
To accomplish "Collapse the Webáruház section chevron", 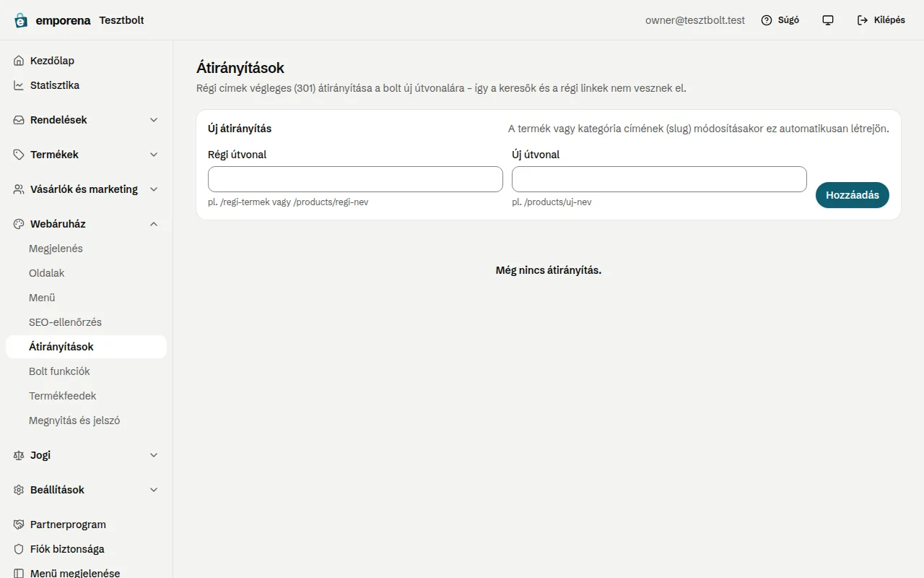I will (x=154, y=224).
